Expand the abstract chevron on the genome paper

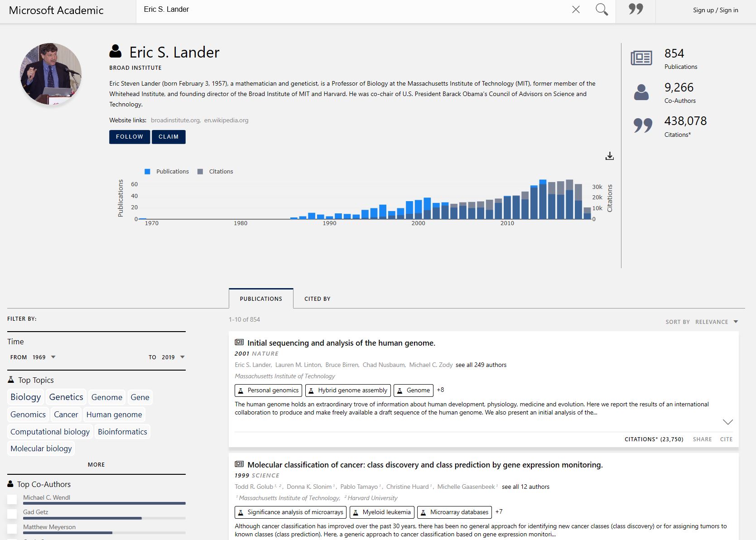click(727, 422)
